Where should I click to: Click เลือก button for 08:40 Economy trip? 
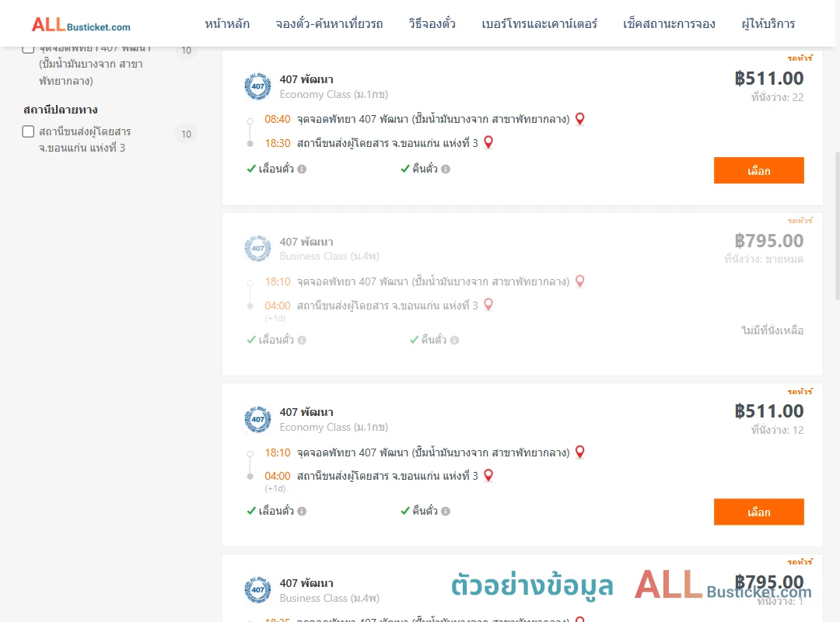pos(758,170)
